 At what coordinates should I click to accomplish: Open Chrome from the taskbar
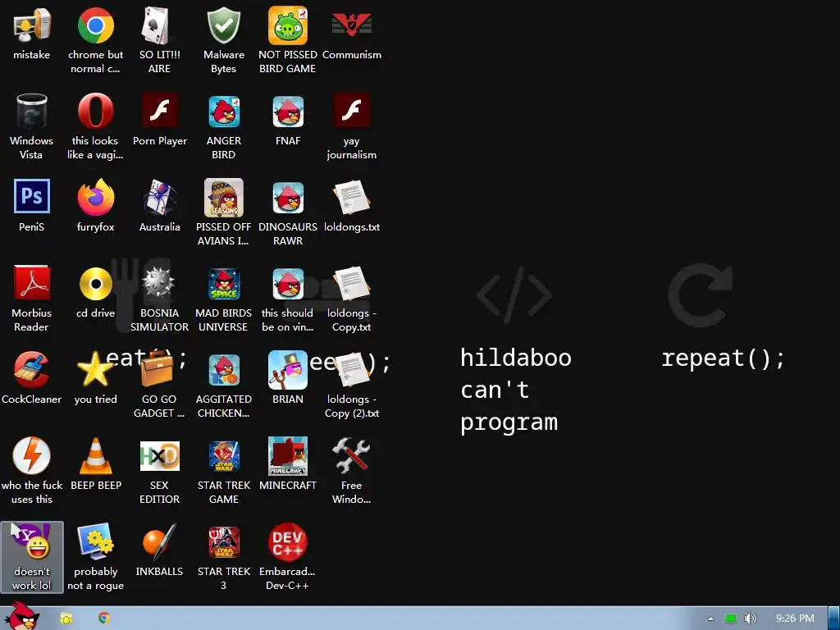pyautogui.click(x=104, y=619)
